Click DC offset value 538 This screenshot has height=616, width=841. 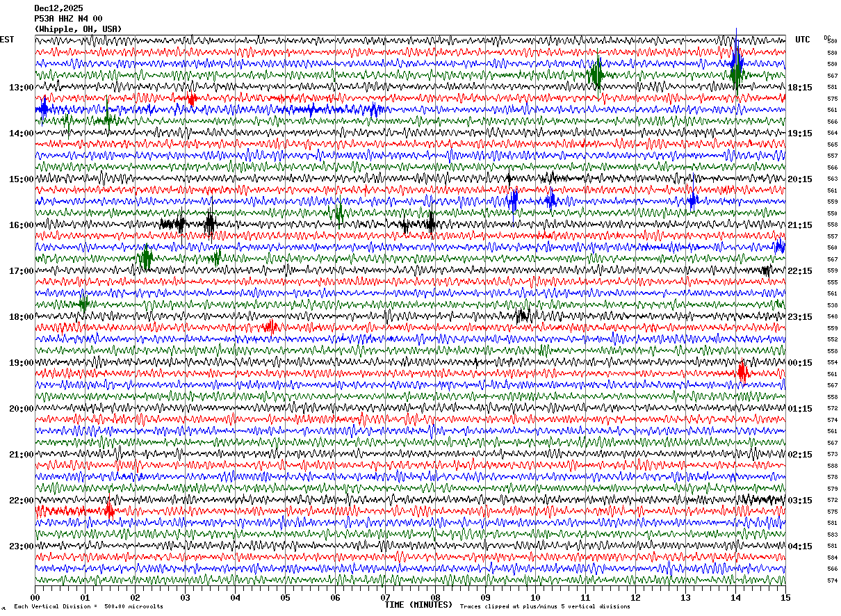832,305
